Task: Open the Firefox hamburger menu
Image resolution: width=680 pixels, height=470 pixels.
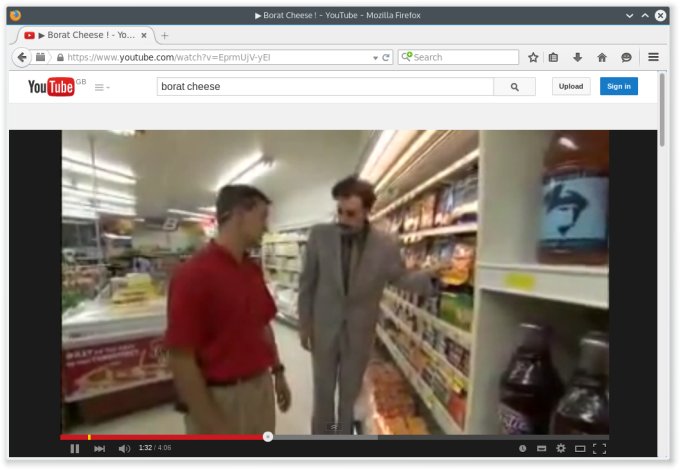Action: [x=654, y=57]
